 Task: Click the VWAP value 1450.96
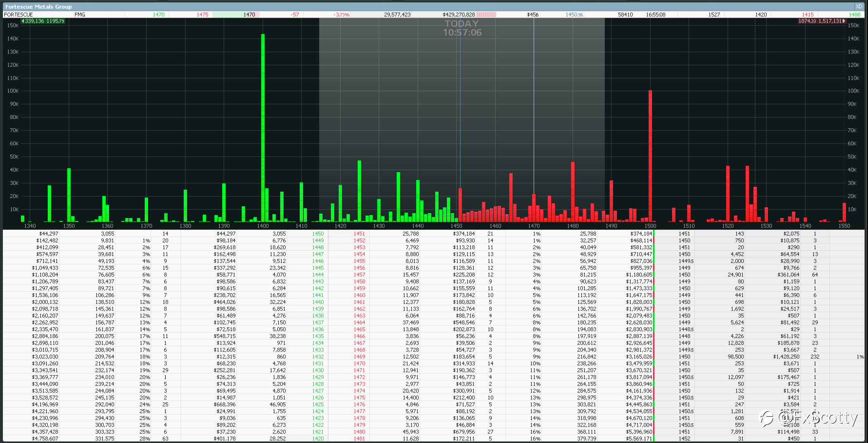click(574, 15)
